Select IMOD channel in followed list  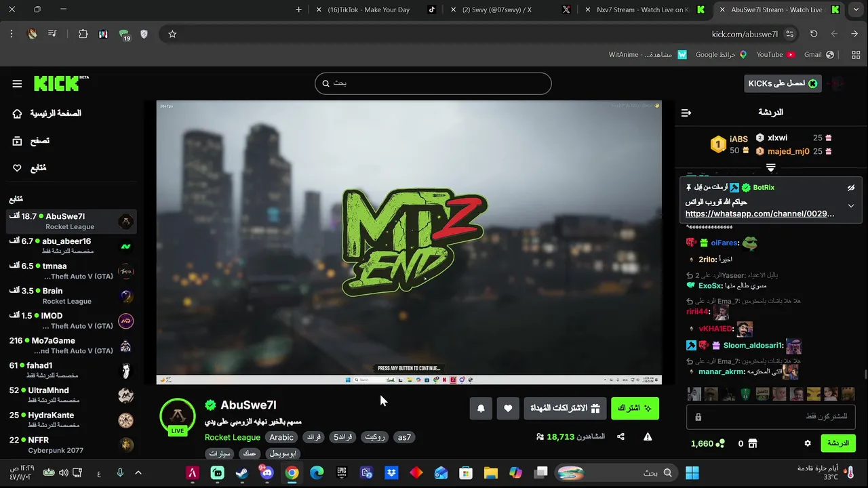pyautogui.click(x=71, y=321)
